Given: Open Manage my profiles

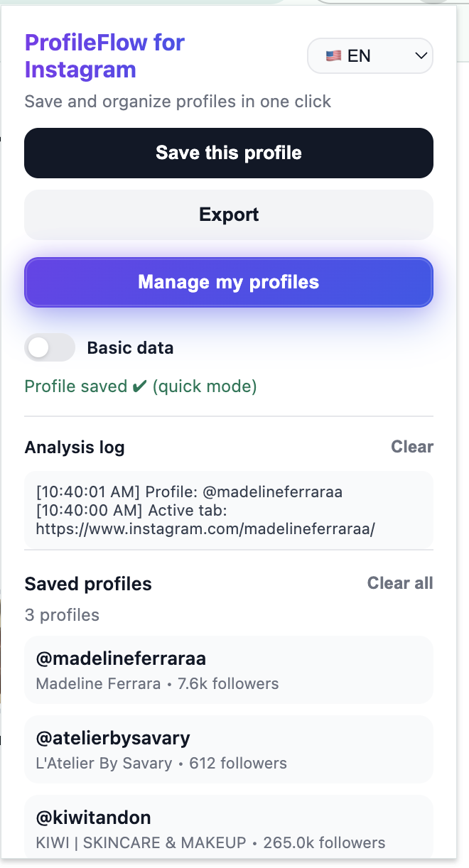Looking at the screenshot, I should 229,282.
